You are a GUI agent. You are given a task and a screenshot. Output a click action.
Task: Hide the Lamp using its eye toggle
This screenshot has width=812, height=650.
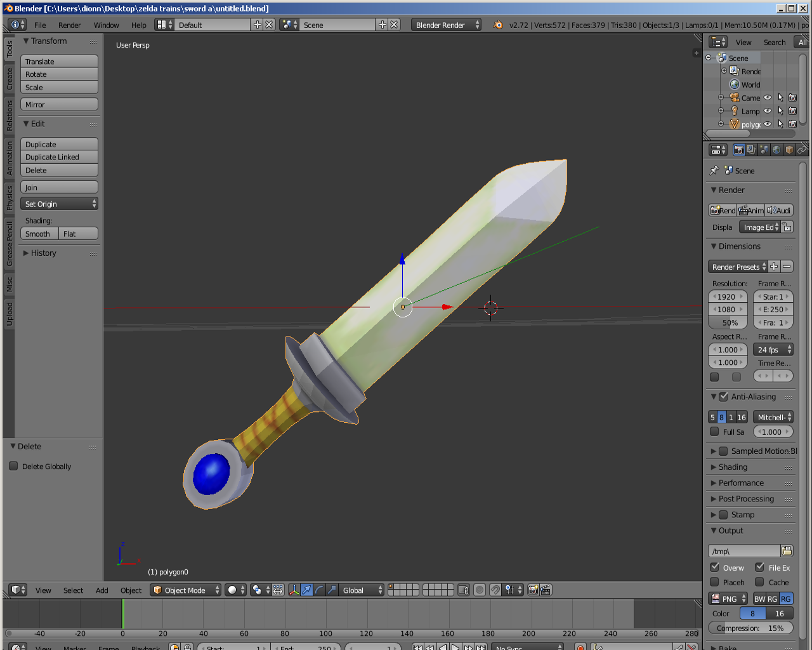(767, 110)
